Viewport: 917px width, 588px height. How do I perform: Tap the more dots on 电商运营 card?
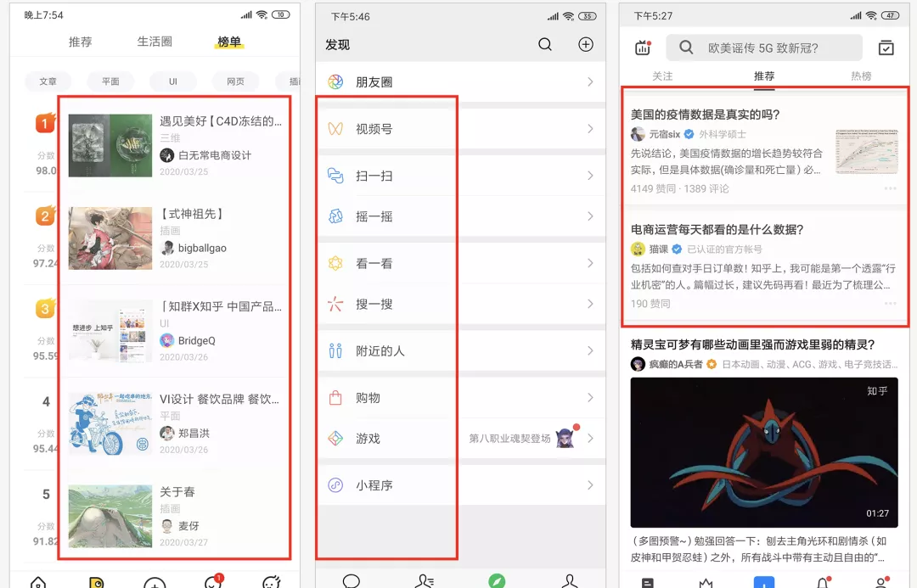pos(890,304)
